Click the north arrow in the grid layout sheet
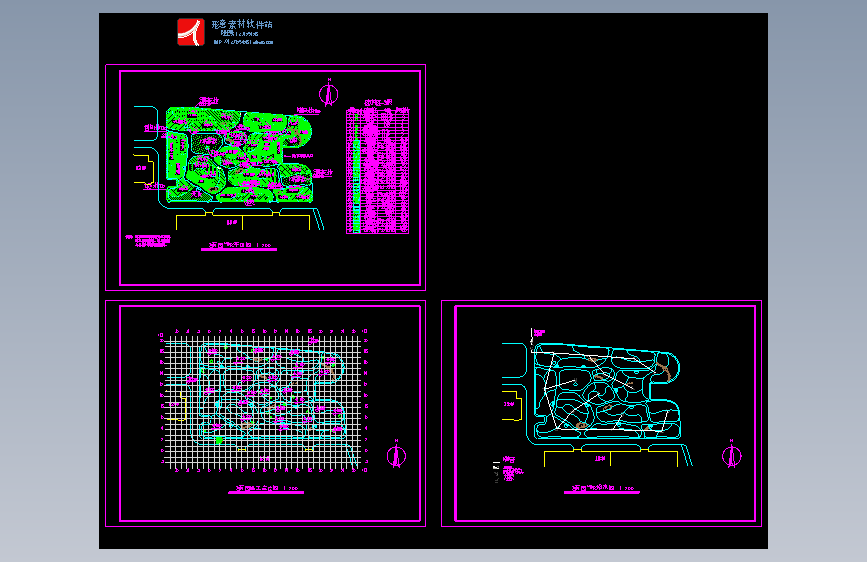The height and width of the screenshot is (562, 867). click(x=396, y=454)
